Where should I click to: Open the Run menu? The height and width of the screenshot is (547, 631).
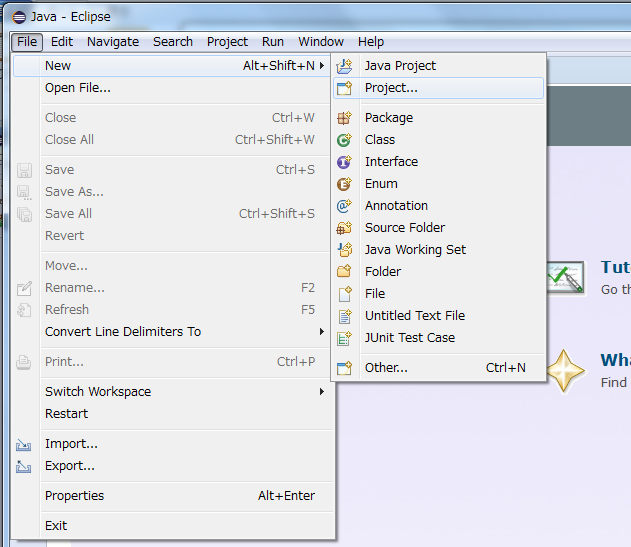click(x=273, y=42)
